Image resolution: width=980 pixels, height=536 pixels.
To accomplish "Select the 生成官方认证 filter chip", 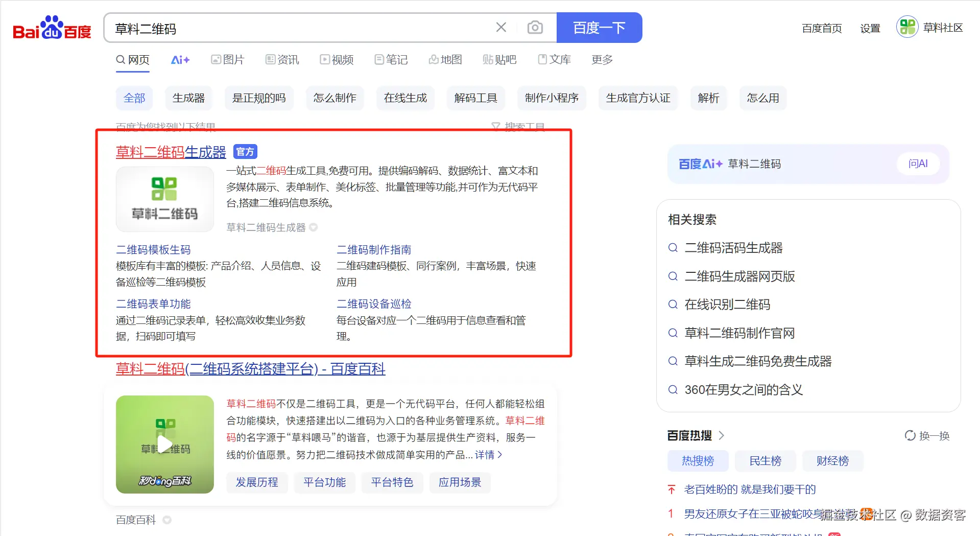I will coord(638,98).
